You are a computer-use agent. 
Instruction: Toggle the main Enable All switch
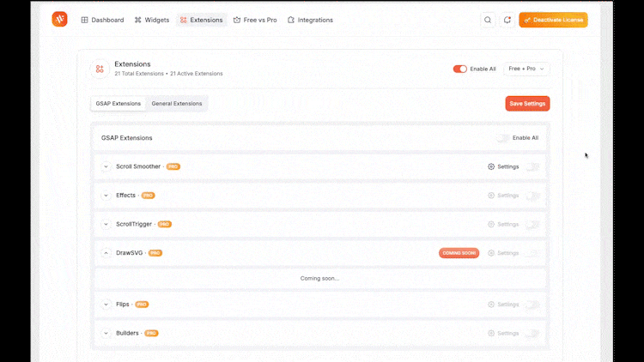point(459,69)
